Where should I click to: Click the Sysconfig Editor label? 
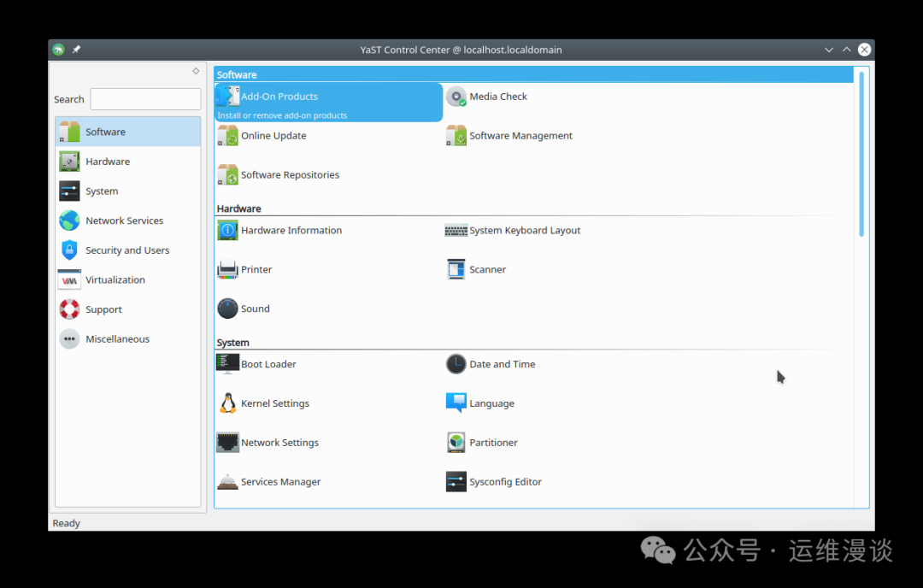[506, 481]
